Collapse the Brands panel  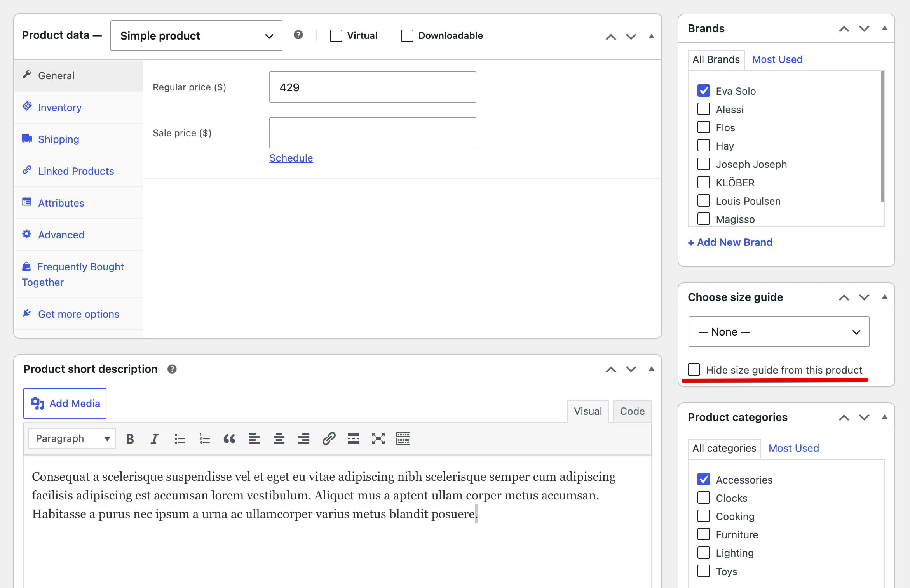[885, 28]
